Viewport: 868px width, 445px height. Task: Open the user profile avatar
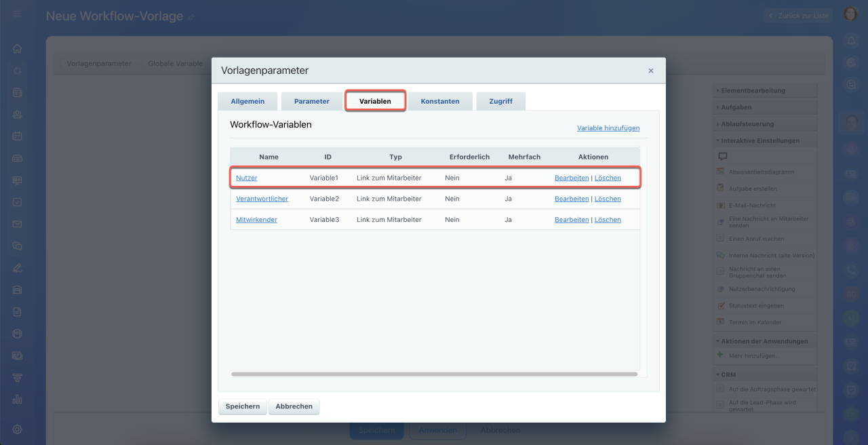pyautogui.click(x=850, y=14)
